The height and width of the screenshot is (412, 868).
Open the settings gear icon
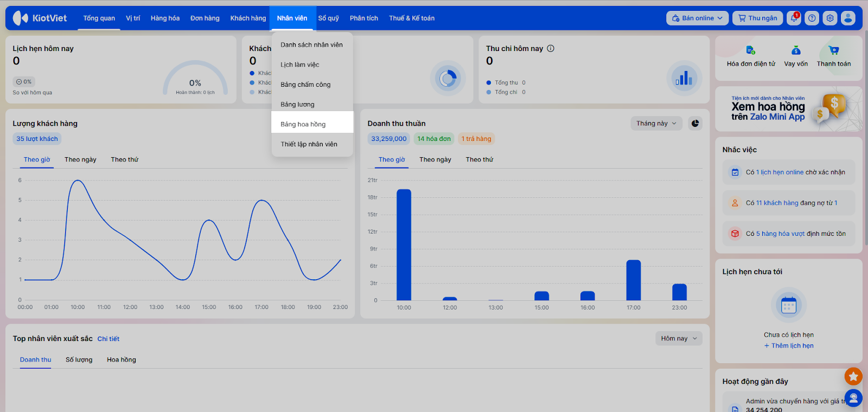[830, 18]
